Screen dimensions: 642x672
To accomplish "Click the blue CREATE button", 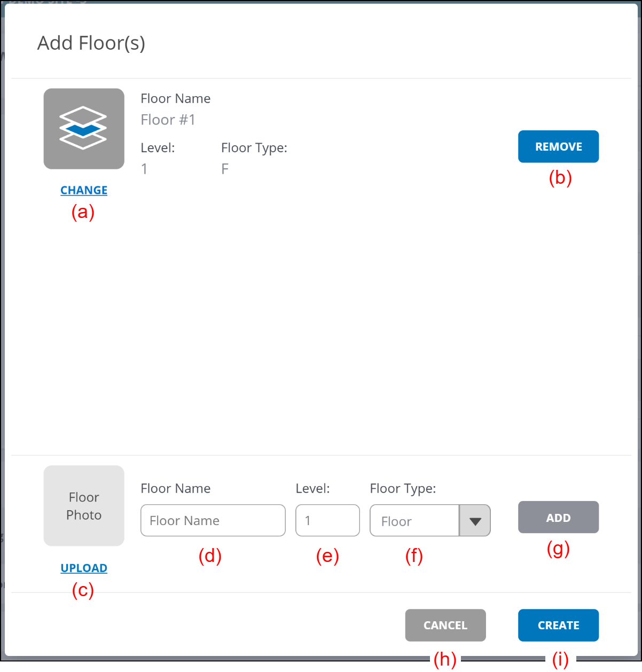I will click(558, 625).
